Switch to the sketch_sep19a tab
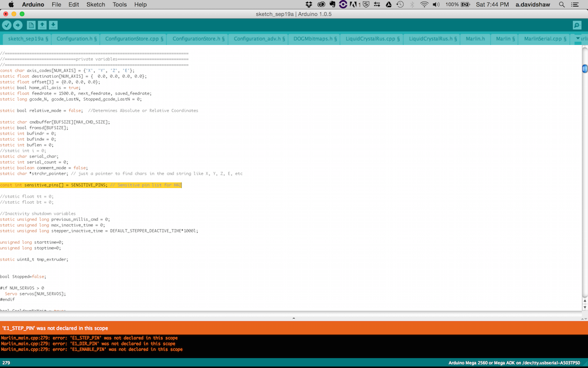 coord(28,39)
